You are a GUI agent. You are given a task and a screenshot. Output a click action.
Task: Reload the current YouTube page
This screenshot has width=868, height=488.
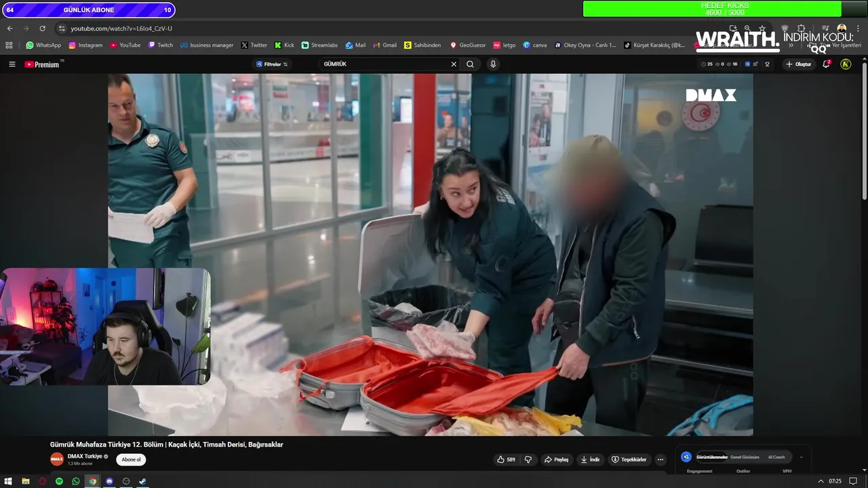[42, 28]
